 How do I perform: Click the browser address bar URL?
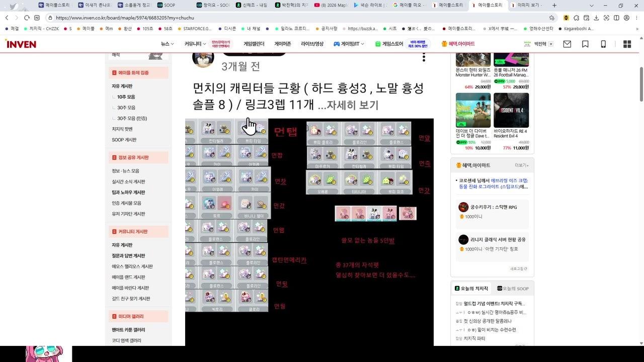tap(125, 18)
